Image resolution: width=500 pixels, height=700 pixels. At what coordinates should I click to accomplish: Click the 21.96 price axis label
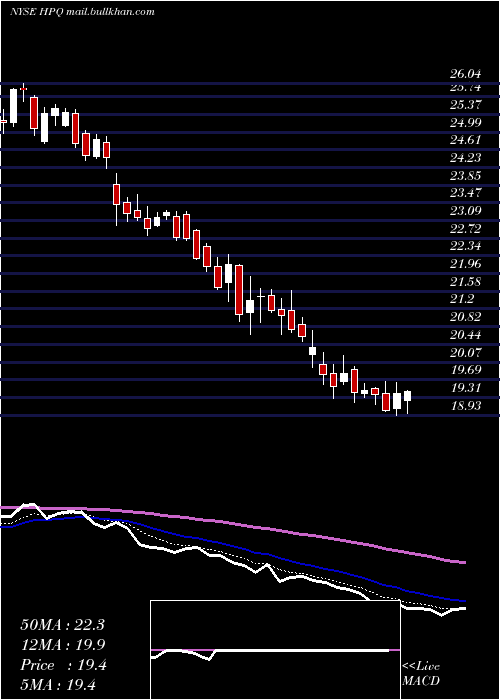pos(466,264)
